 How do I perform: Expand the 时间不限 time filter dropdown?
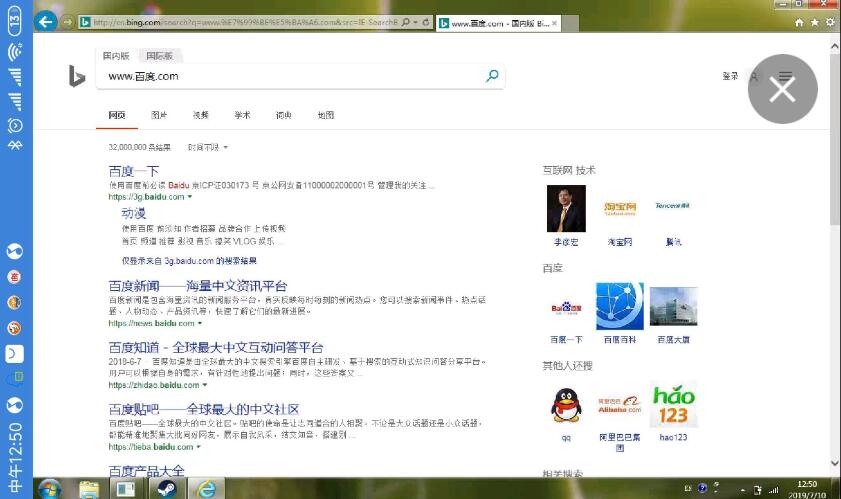[x=208, y=147]
